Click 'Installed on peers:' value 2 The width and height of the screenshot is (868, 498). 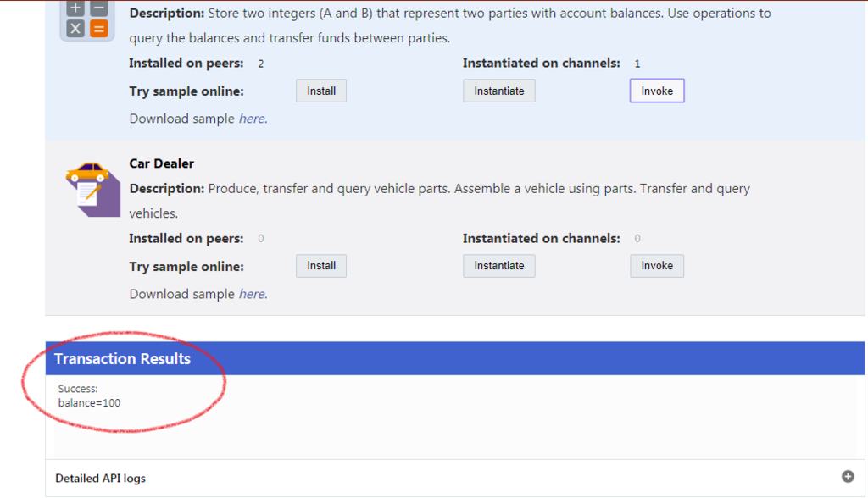tap(261, 64)
